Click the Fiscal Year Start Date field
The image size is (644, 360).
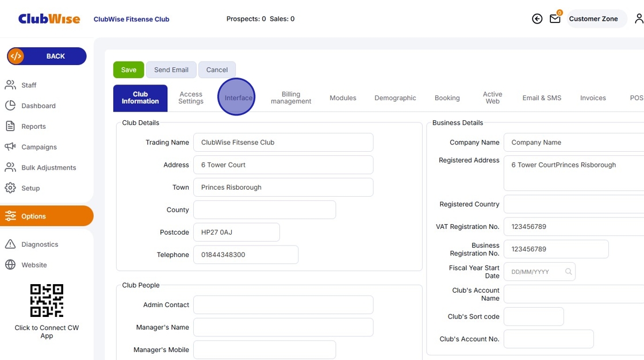tap(539, 271)
